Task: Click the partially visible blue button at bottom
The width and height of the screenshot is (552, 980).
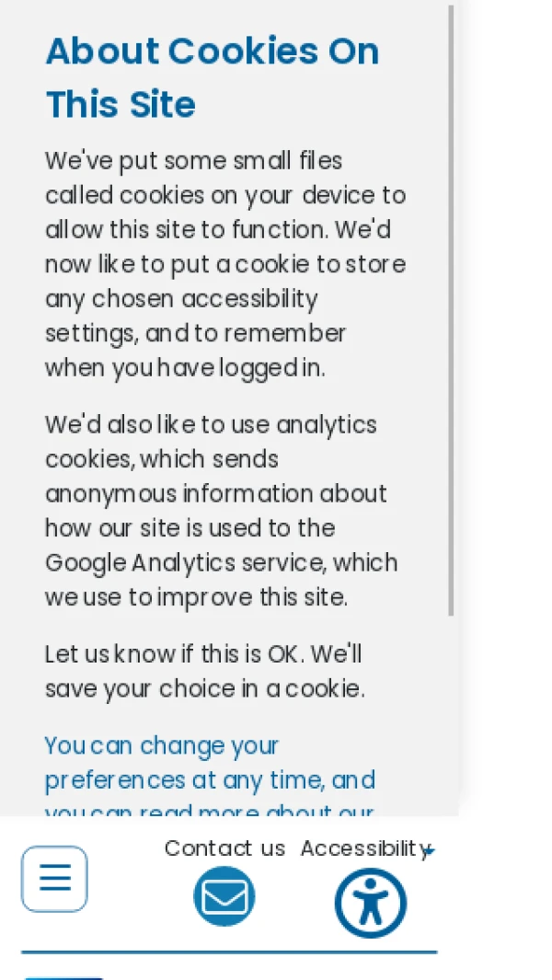Action: tap(63, 976)
